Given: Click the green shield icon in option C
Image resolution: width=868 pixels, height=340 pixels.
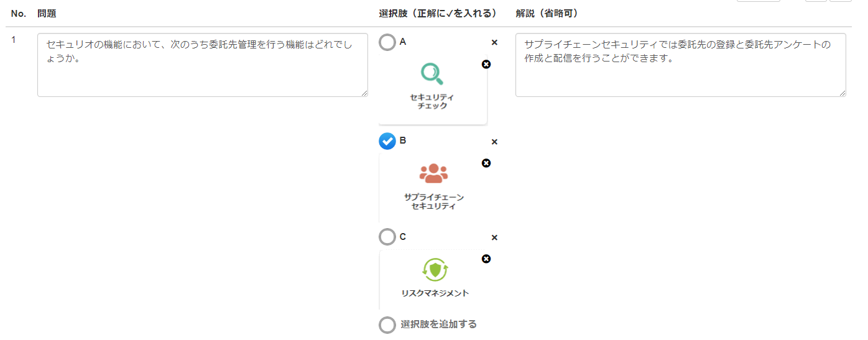Looking at the screenshot, I should coord(435,270).
